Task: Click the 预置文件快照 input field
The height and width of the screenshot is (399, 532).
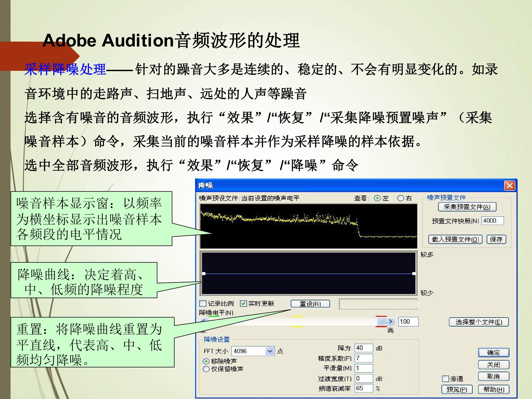Action: click(492, 221)
